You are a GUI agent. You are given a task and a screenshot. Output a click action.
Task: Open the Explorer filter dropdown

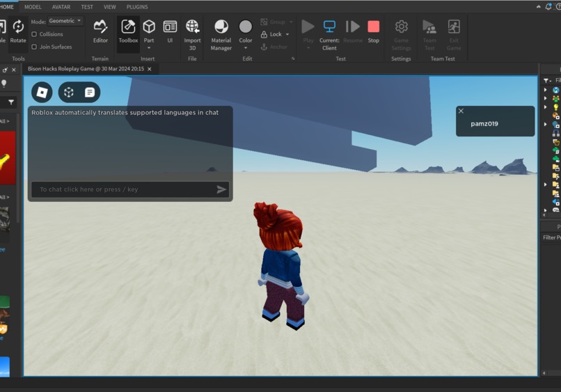547,81
